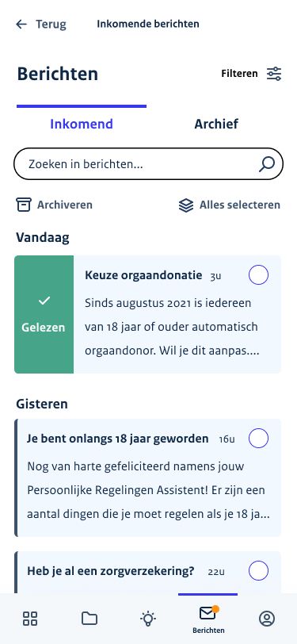Open the Je bent onlangs 18 jaar message
Viewport: 297px width, 644px height.
tap(148, 477)
